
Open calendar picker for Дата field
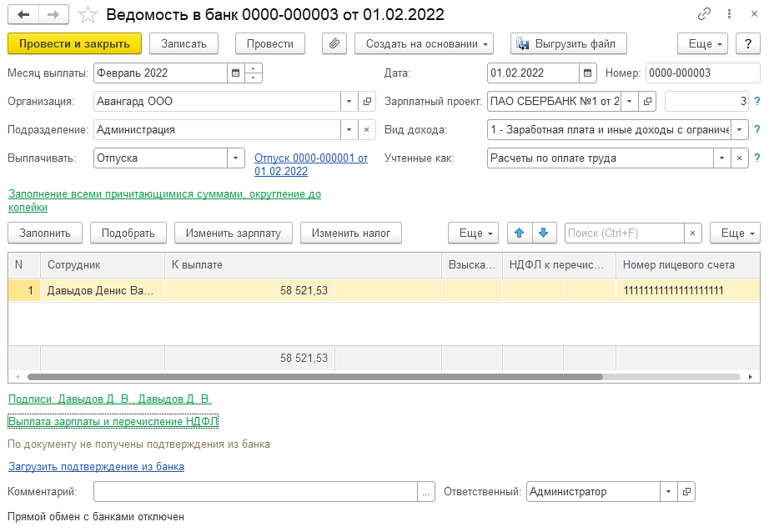pyautogui.click(x=587, y=73)
